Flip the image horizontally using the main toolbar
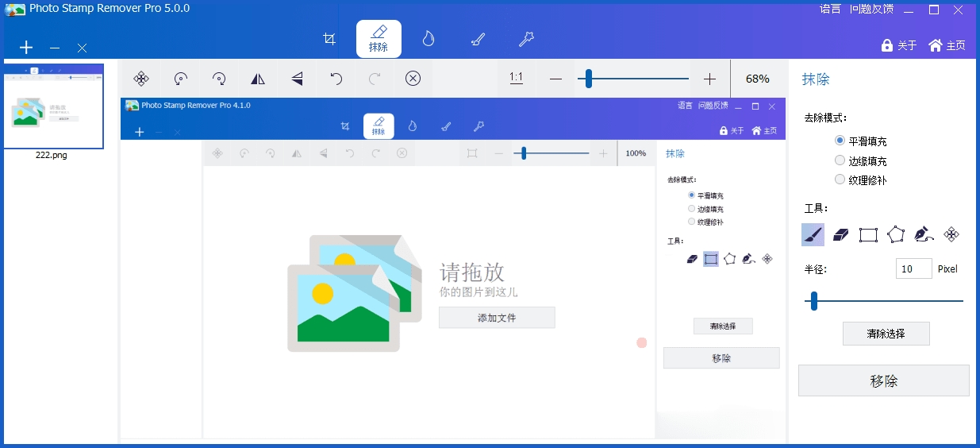This screenshot has height=448, width=980. coord(258,78)
